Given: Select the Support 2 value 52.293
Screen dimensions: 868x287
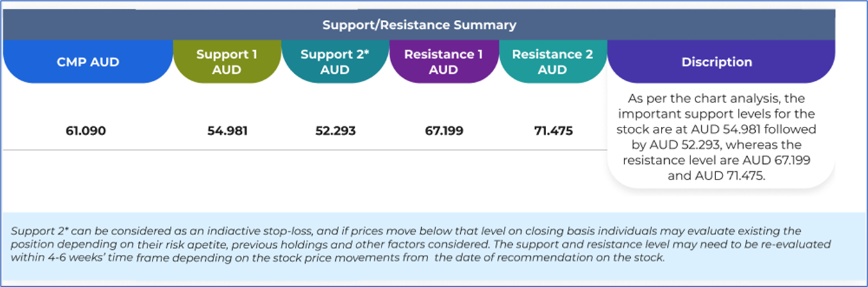Looking at the screenshot, I should click(x=335, y=131).
